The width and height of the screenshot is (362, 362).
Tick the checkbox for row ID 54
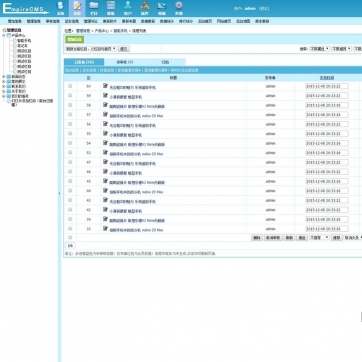pos(70,143)
